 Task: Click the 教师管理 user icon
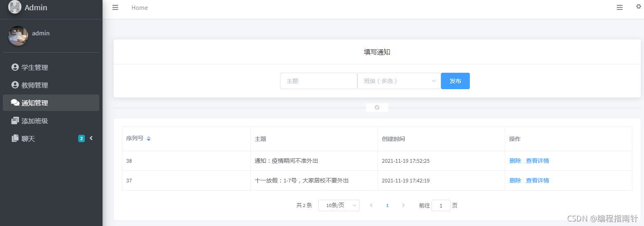[x=15, y=85]
